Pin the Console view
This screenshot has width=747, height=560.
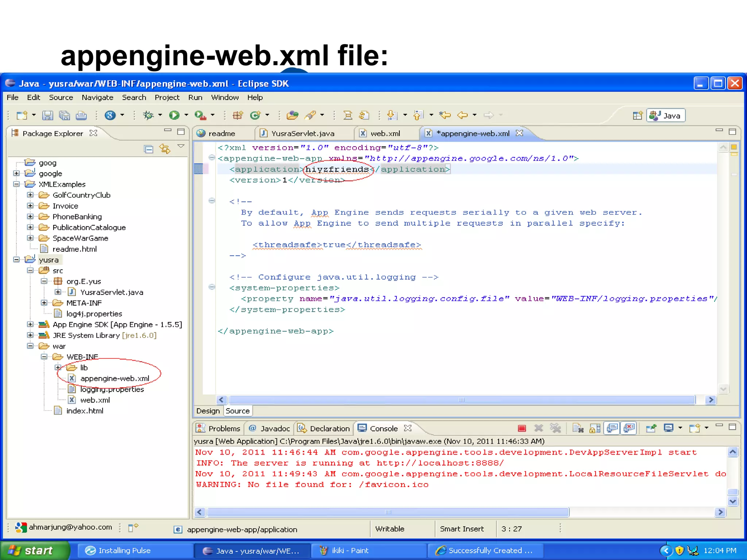(651, 428)
